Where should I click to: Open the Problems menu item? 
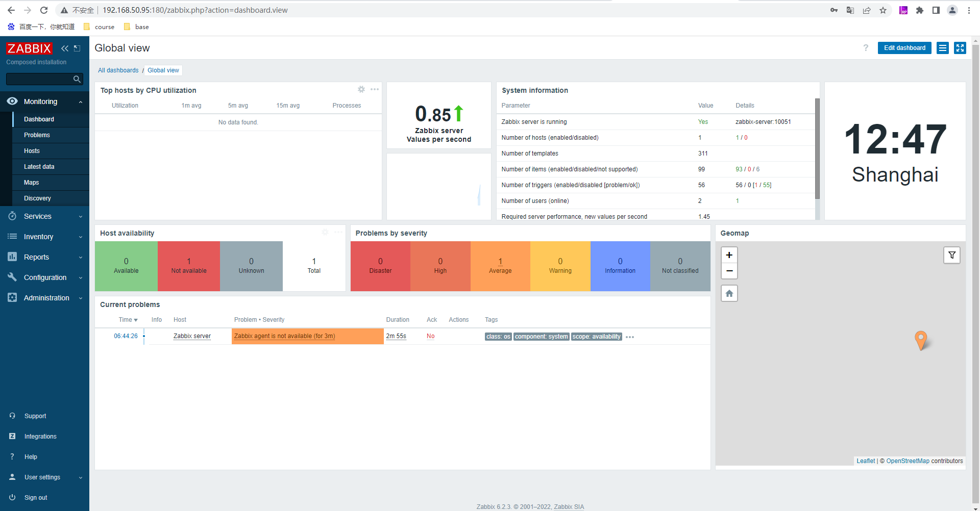(51, 135)
